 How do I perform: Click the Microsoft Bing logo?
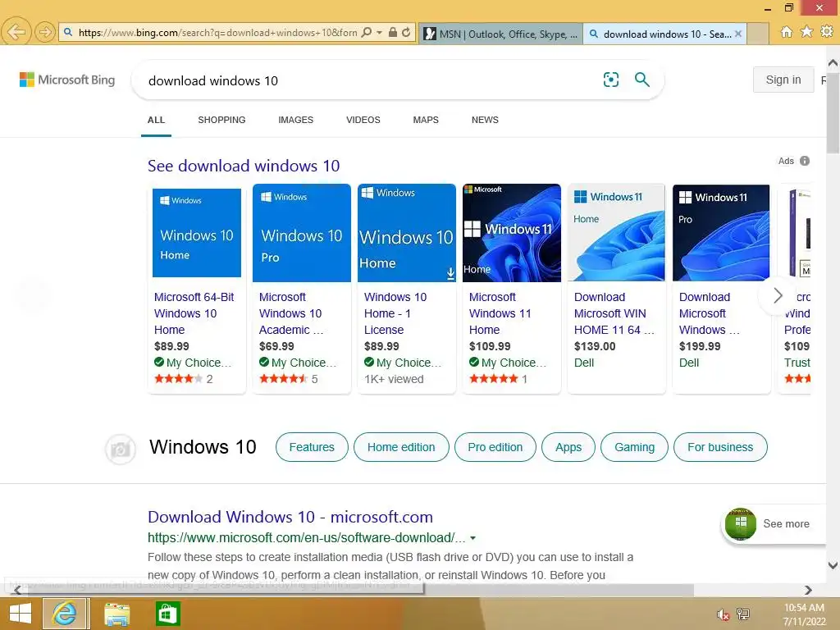pyautogui.click(x=67, y=80)
